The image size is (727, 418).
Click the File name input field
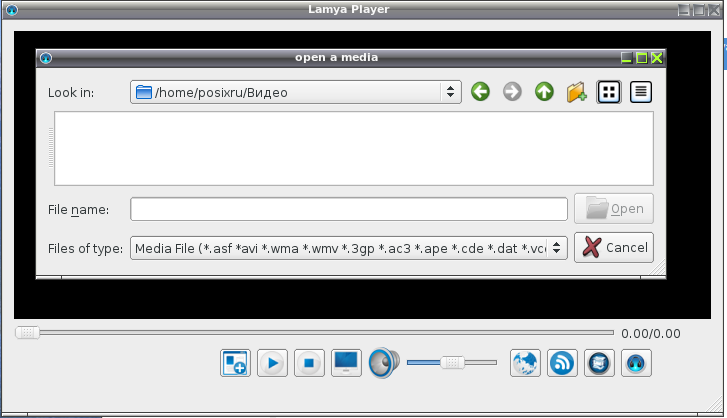(x=349, y=209)
